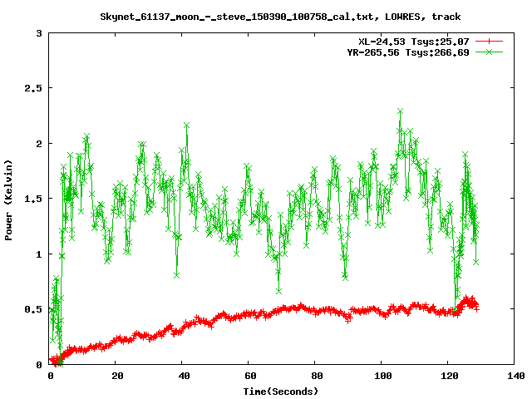This screenshot has height=399, width=532.
Task: Click the 60 tick on time axis
Action: click(x=249, y=376)
